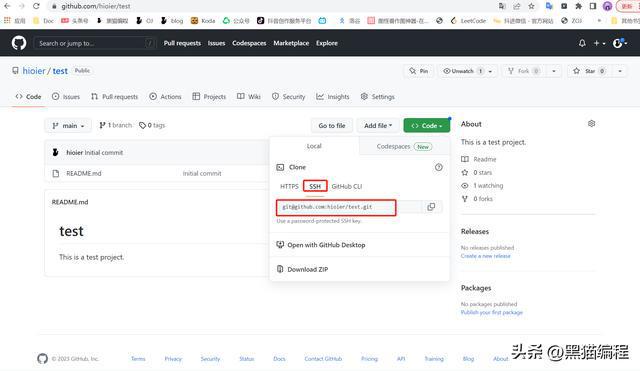
Task: Collapse the green Code dropdown button
Action: click(427, 126)
